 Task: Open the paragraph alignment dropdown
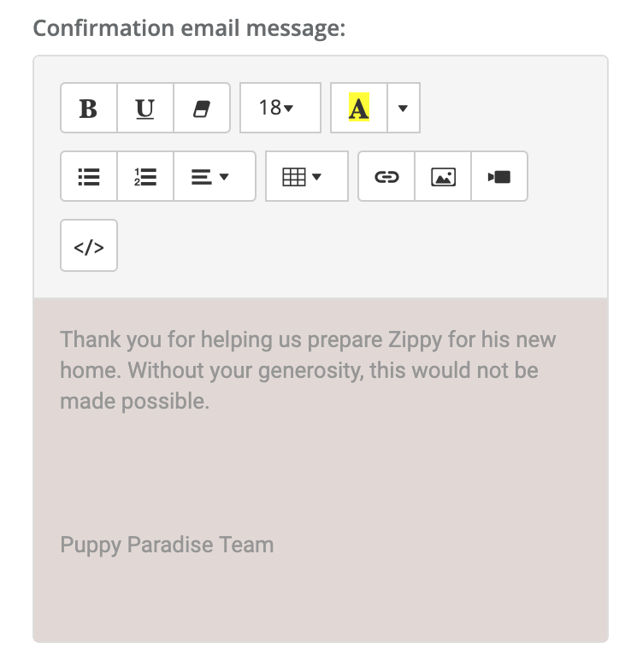tap(215, 176)
